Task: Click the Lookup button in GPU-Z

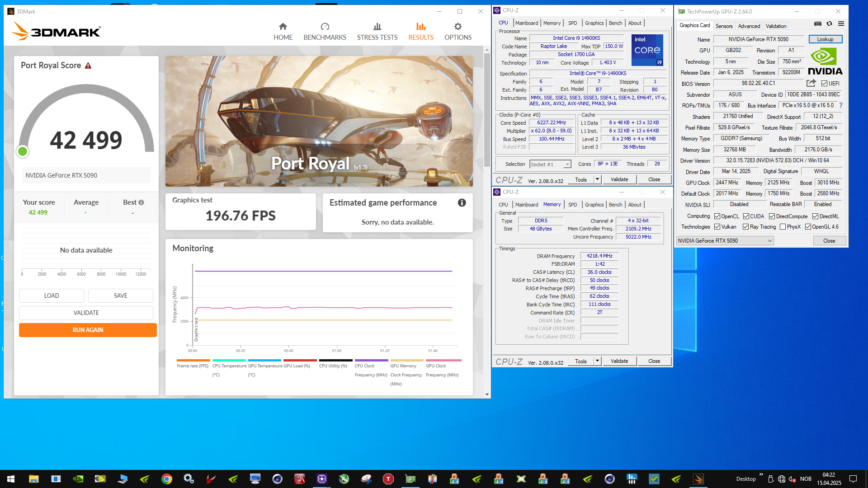Action: [x=825, y=39]
